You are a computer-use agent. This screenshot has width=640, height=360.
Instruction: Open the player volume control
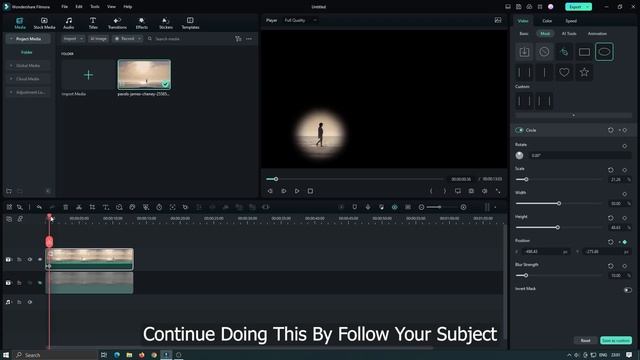(484, 191)
